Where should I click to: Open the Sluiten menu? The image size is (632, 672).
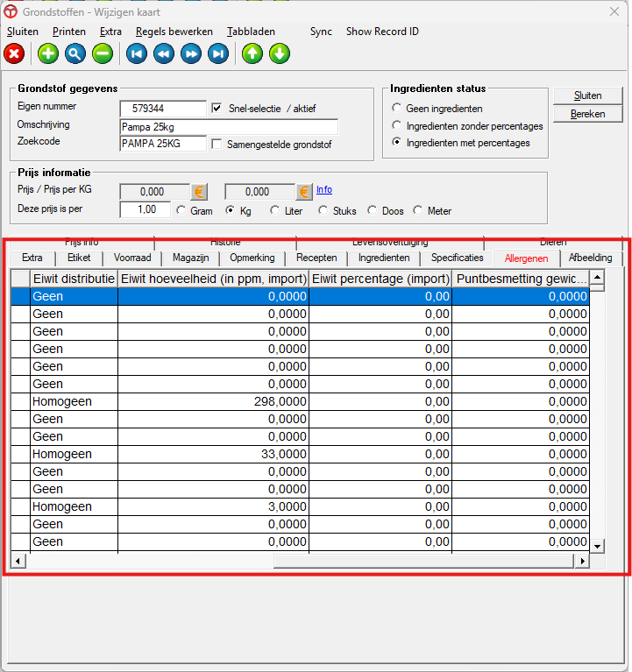coord(23,32)
